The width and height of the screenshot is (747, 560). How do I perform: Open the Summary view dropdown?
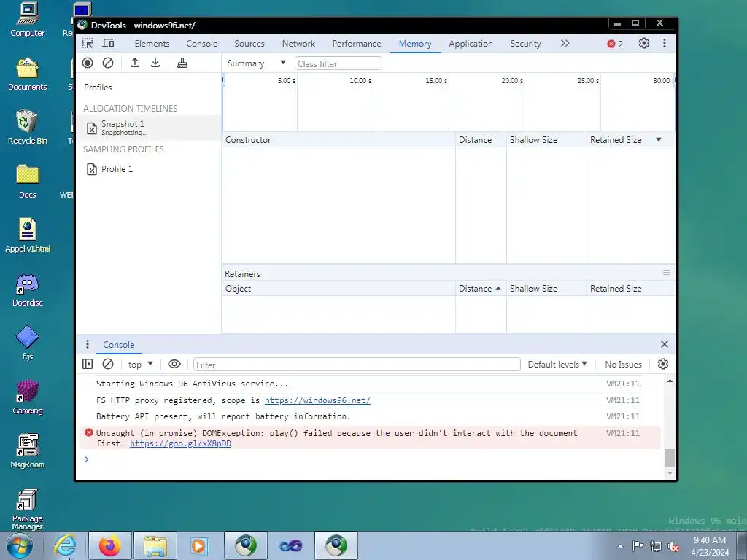pos(256,63)
